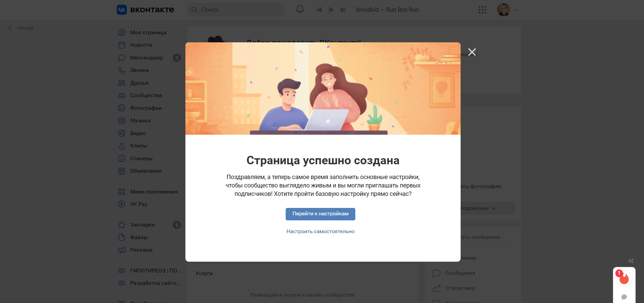Focus the Поиск search field
This screenshot has height=303, width=644.
235,10
